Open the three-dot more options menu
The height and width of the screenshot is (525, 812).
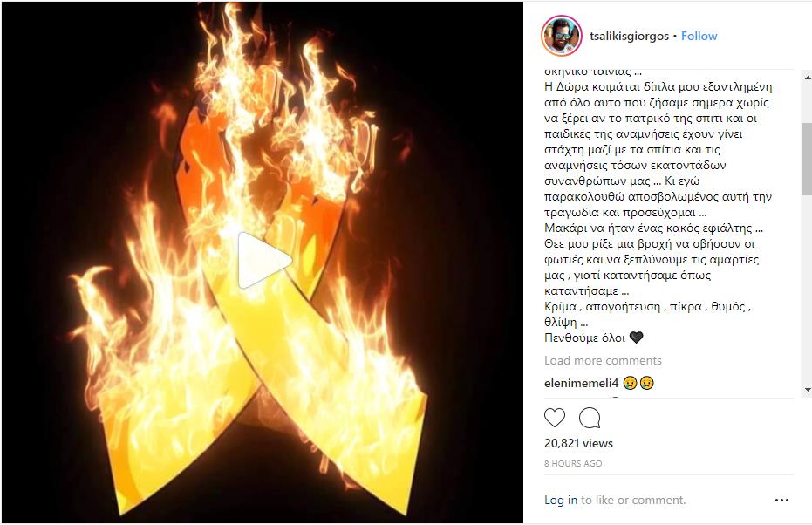click(781, 501)
